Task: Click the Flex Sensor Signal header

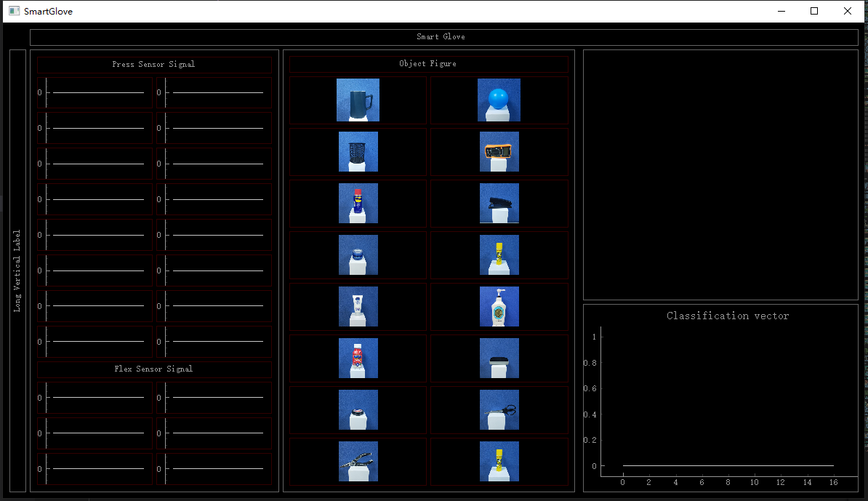Action: pos(153,369)
